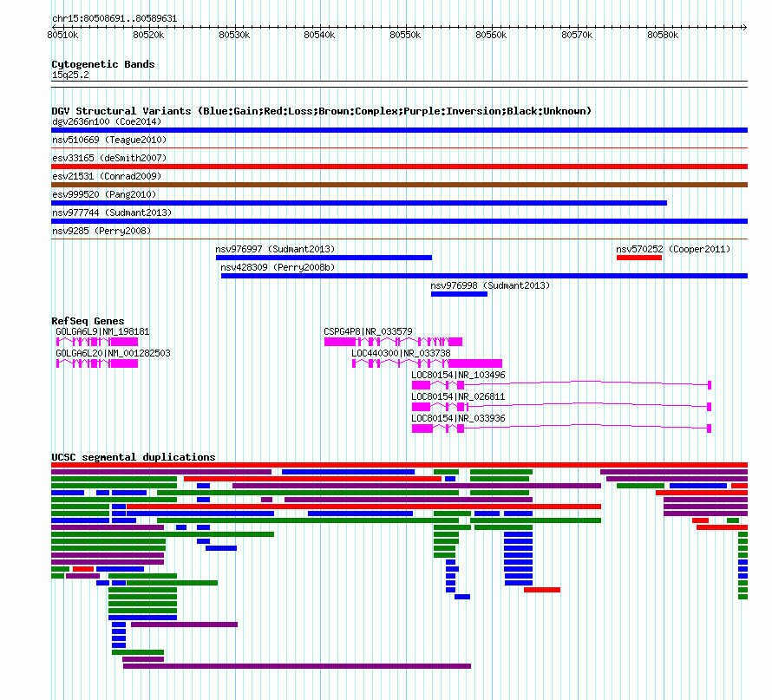Viewport: 772px width, 700px height.
Task: Select the nsv9285 (Perry2008) variant label
Action: 101,231
